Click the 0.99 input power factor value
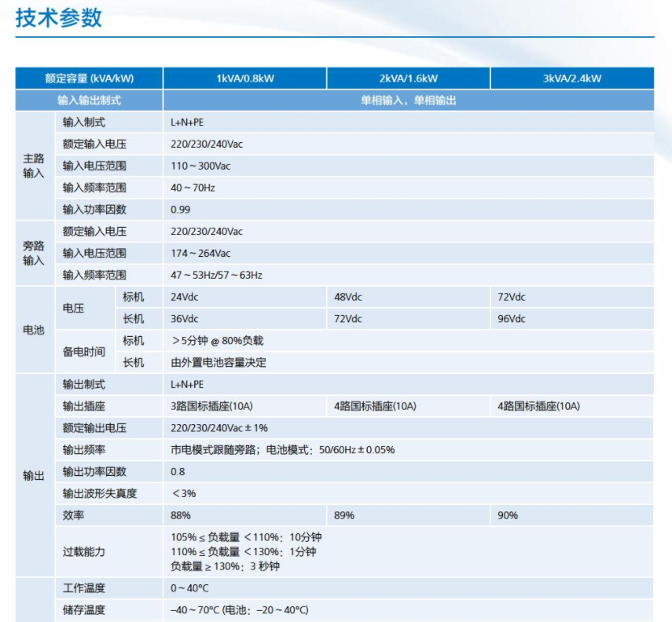 181,210
